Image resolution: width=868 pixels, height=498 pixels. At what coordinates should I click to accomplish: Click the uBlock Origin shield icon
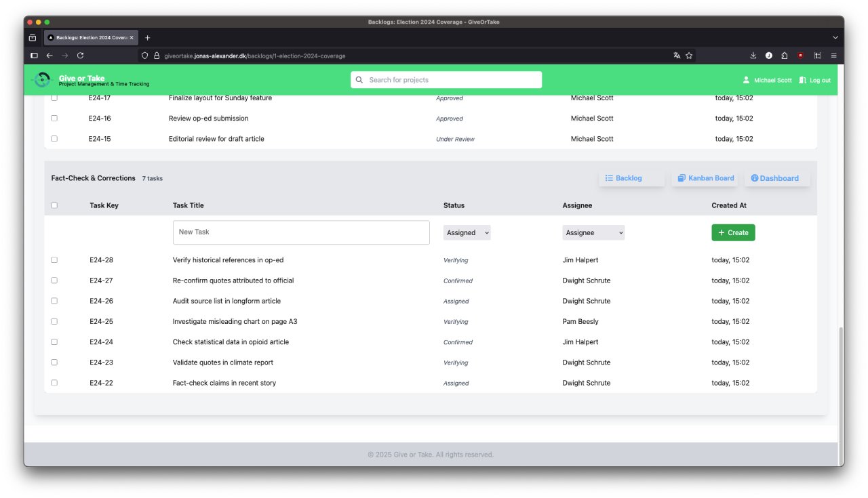[801, 56]
